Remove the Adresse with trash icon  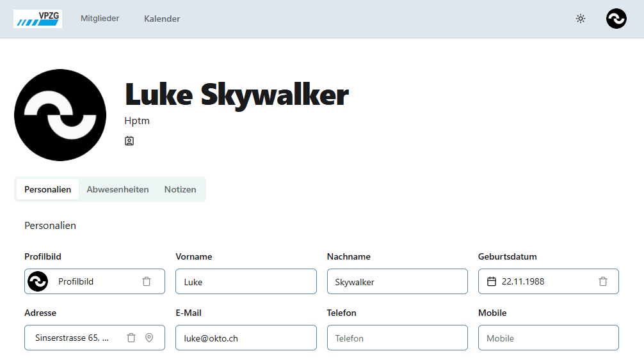pyautogui.click(x=131, y=338)
